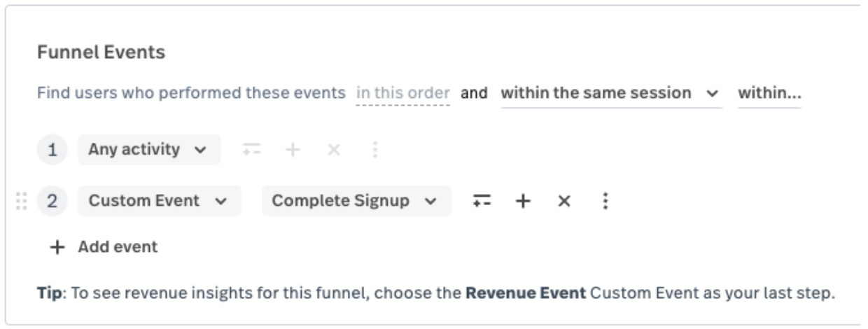Click the truncated 'within...' time field
Image resolution: width=868 pixels, height=329 pixels.
(769, 93)
